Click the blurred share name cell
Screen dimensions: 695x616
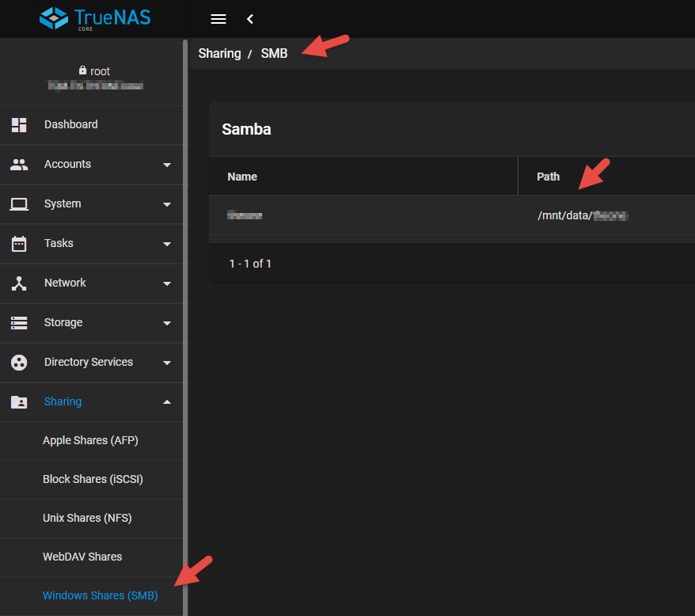(x=245, y=215)
